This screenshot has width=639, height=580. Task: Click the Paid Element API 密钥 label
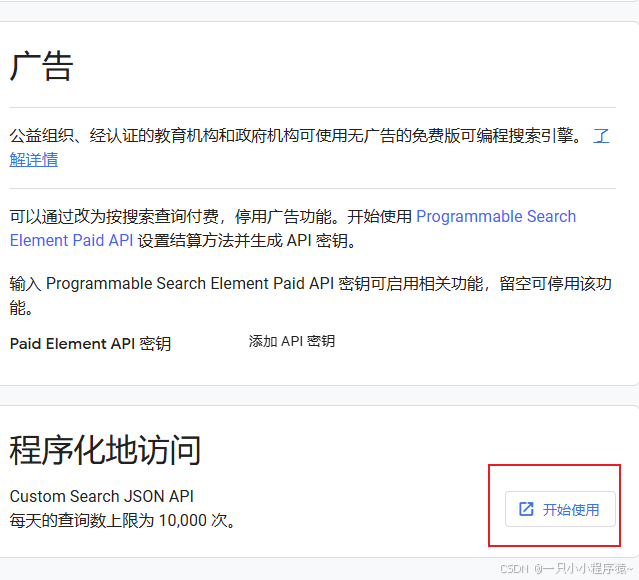(x=90, y=344)
